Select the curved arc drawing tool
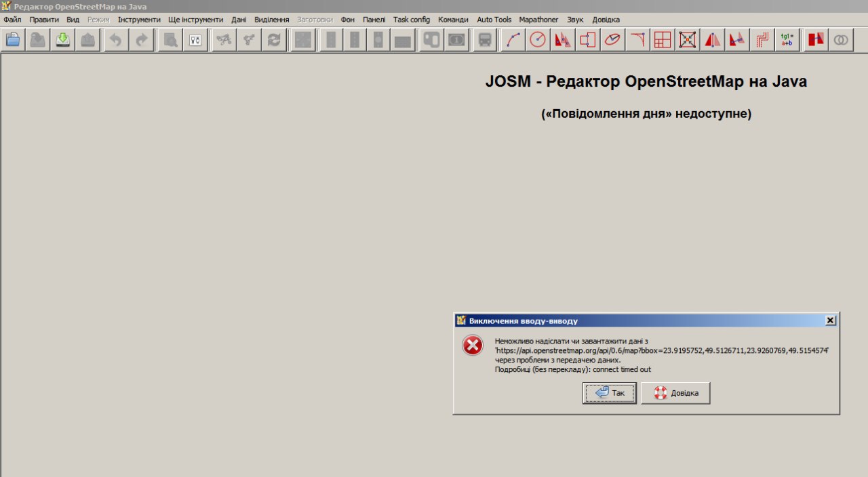This screenshot has height=477, width=868. (x=513, y=40)
